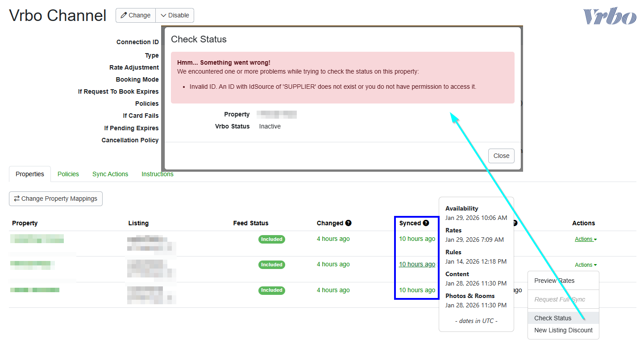Click the help icon beside Synced header
The width and height of the screenshot is (644, 360).
pos(426,223)
